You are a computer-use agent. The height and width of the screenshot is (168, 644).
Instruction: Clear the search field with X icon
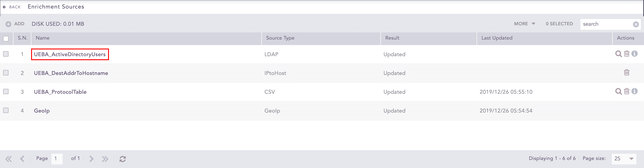[x=636, y=24]
